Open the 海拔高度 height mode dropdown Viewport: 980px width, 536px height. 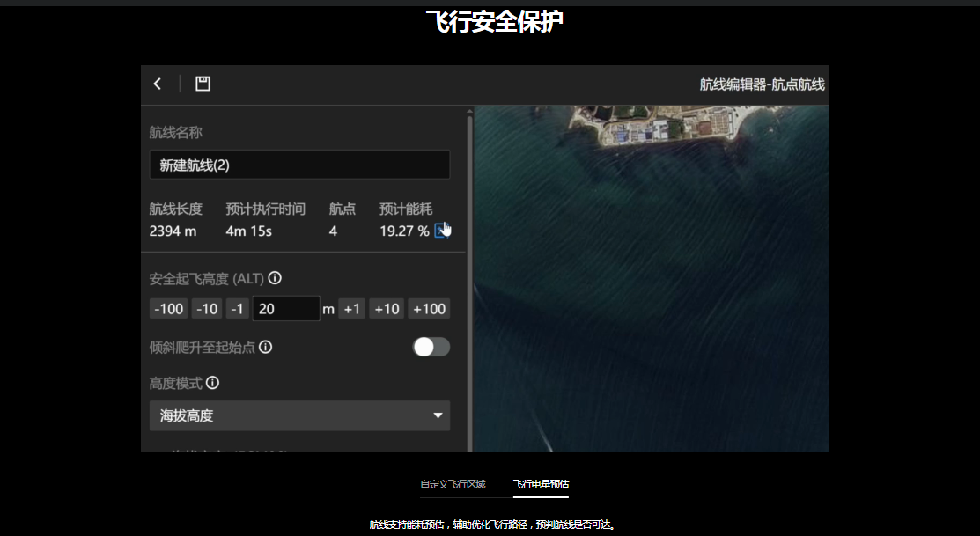pos(299,415)
